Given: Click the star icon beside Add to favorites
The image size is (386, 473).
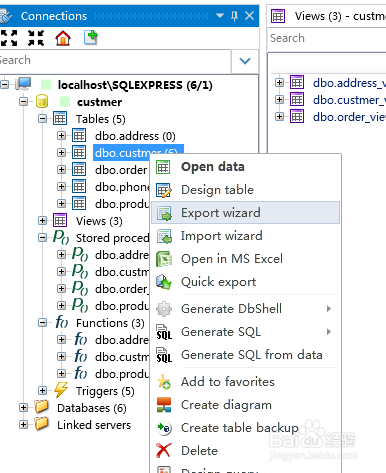Looking at the screenshot, I should coord(164,382).
